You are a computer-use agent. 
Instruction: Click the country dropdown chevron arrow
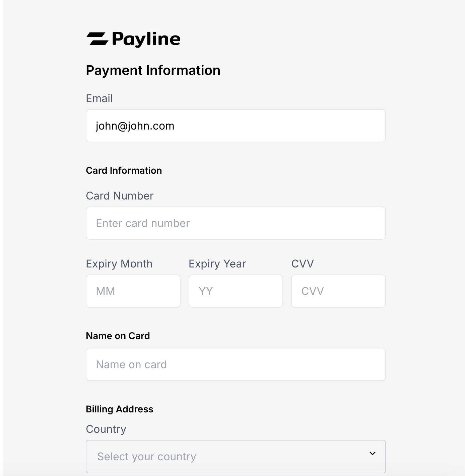point(373,454)
